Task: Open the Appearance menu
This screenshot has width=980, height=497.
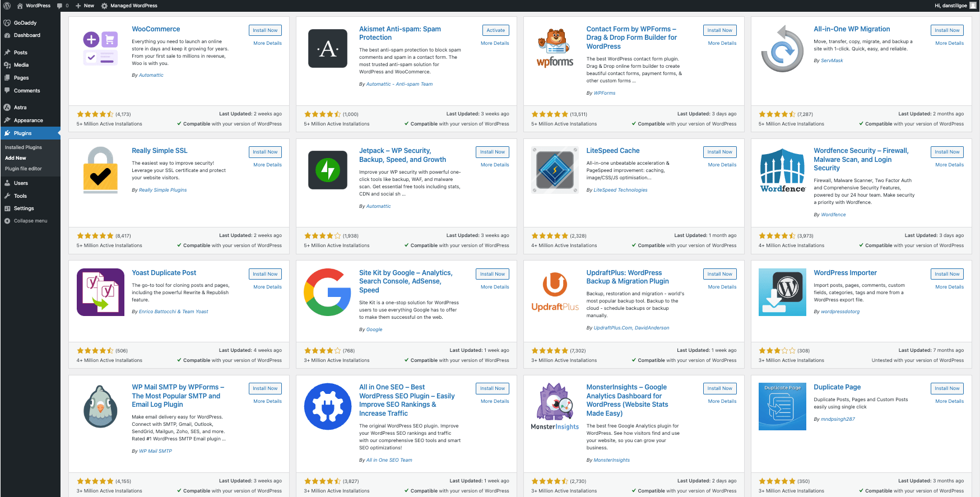Action: 28,120
